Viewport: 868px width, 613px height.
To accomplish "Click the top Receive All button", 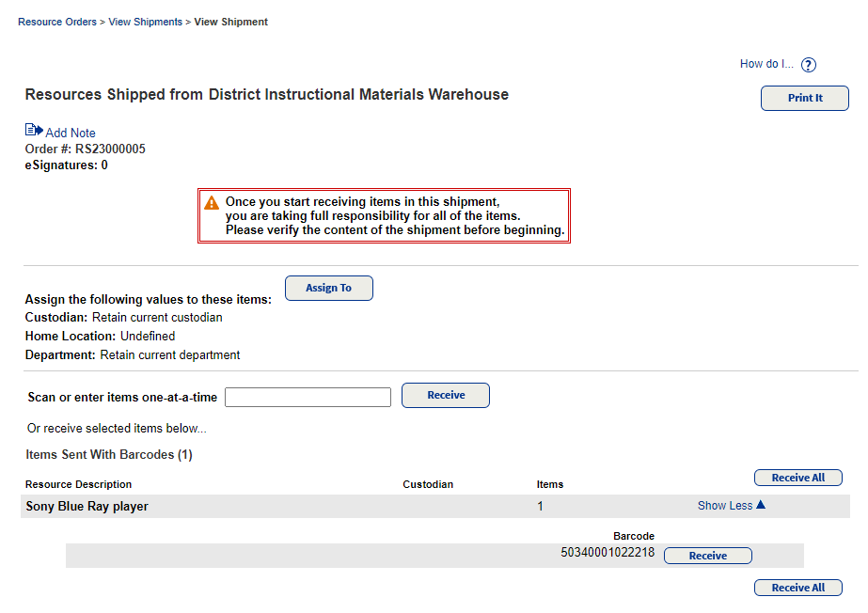I will [x=797, y=477].
